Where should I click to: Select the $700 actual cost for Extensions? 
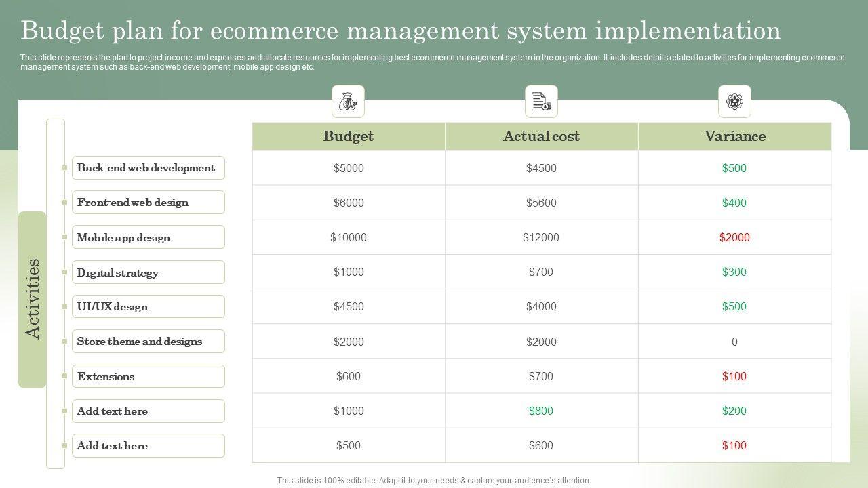point(541,376)
